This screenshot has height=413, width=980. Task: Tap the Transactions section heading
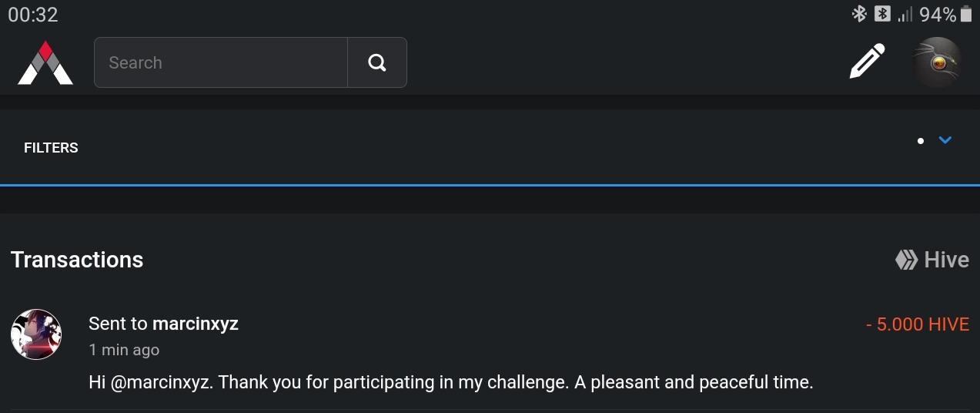[x=77, y=260]
